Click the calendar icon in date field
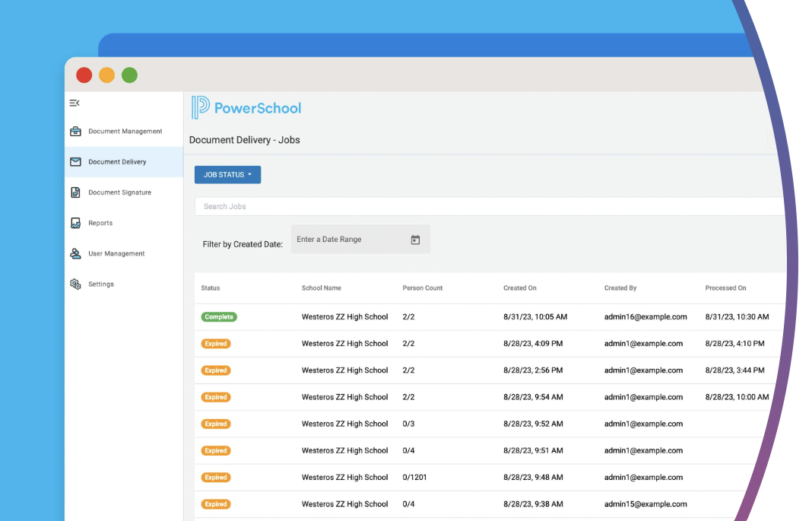The height and width of the screenshot is (521, 812). click(415, 239)
